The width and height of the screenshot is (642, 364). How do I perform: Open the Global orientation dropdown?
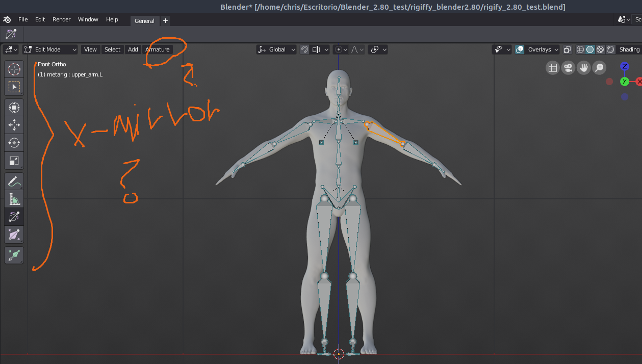tap(276, 49)
